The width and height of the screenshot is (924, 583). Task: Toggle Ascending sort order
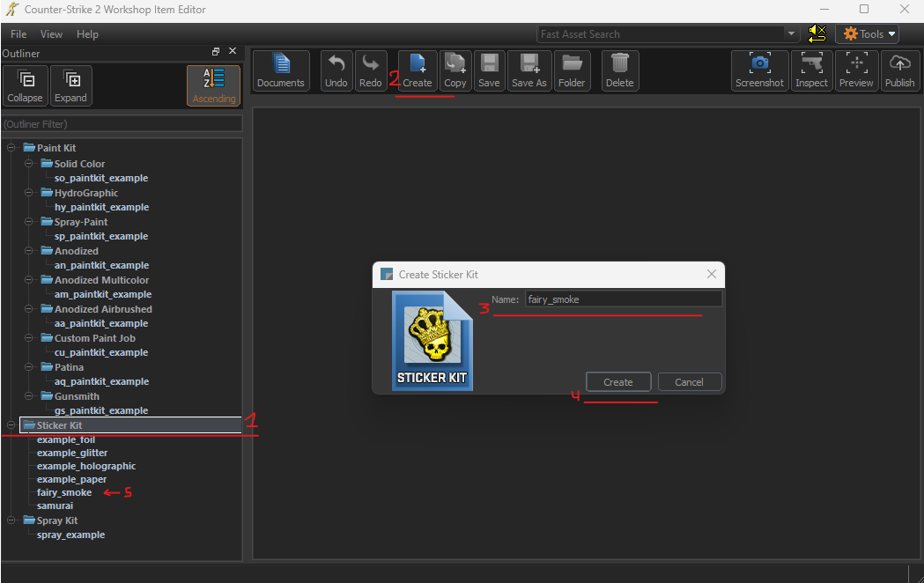point(213,86)
